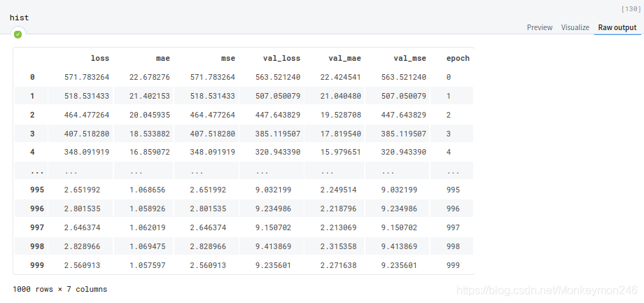Image resolution: width=644 pixels, height=303 pixels.
Task: Select mae value 20.045935
Action: [150, 115]
